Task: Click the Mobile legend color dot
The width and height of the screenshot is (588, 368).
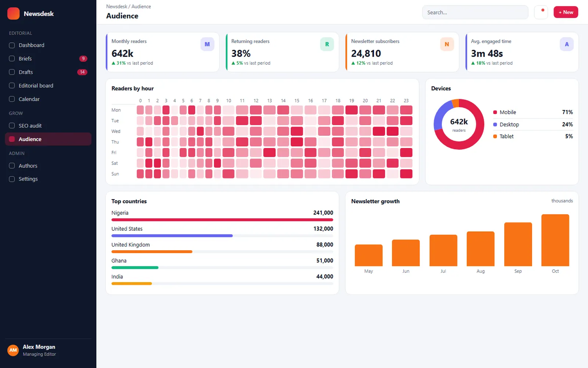Action: (x=495, y=112)
